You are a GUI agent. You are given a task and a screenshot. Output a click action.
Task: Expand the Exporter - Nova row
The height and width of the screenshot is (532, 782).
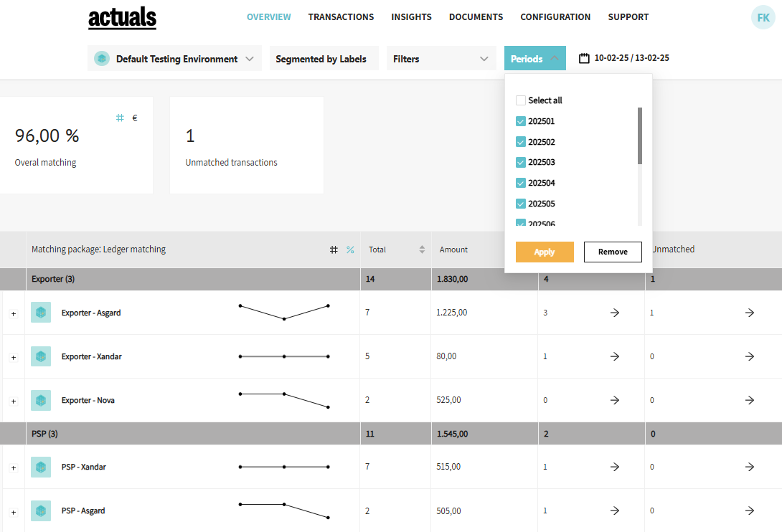click(x=14, y=402)
